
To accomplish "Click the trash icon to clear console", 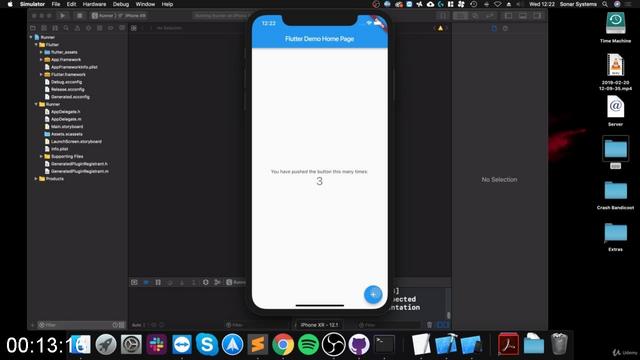I will 429,325.
